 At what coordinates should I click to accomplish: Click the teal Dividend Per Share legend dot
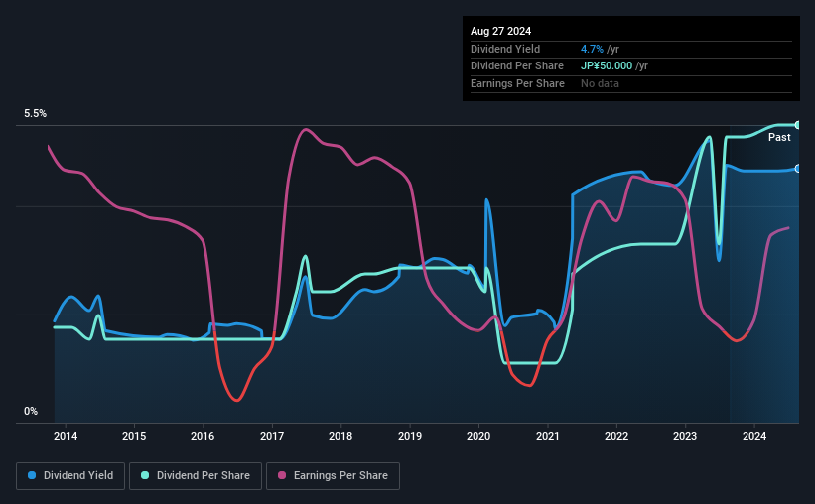tap(145, 475)
